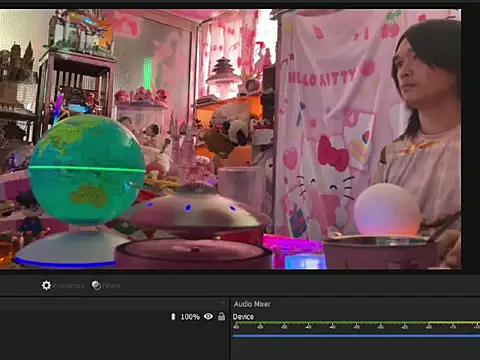Adjust the Device blue volume slider

pyautogui.click(x=356, y=336)
